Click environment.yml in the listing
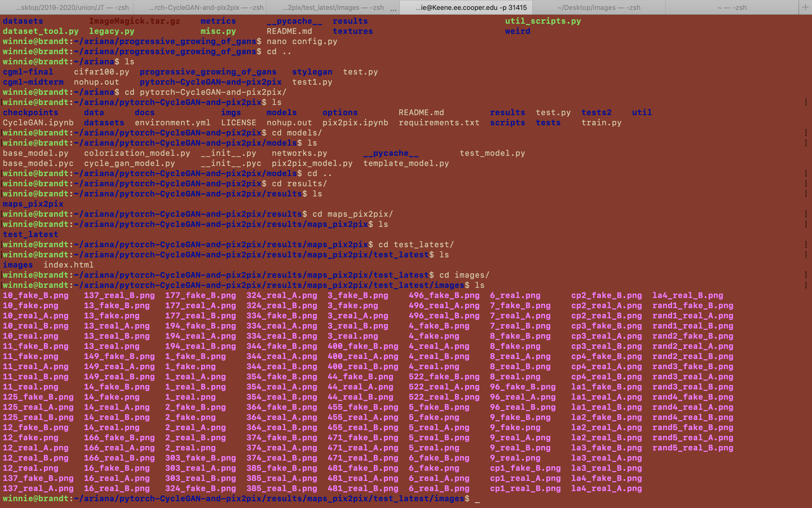812x508 pixels. pyautogui.click(x=173, y=123)
